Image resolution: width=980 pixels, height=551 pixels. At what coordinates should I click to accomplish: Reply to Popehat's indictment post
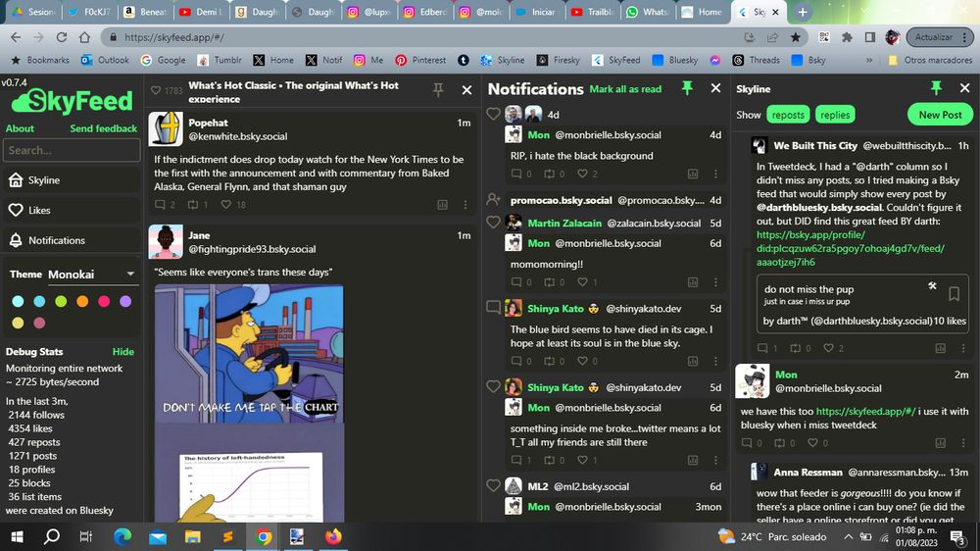click(x=160, y=205)
